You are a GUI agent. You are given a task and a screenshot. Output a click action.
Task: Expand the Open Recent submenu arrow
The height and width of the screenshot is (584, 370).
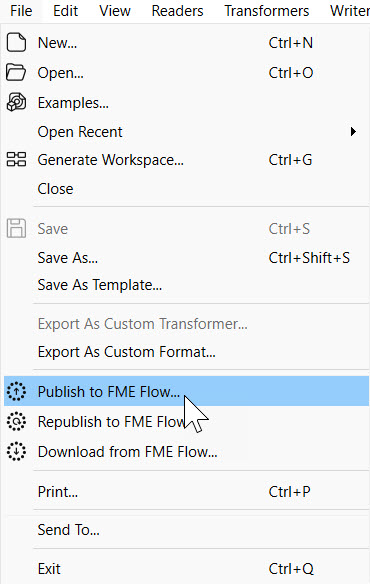point(353,131)
